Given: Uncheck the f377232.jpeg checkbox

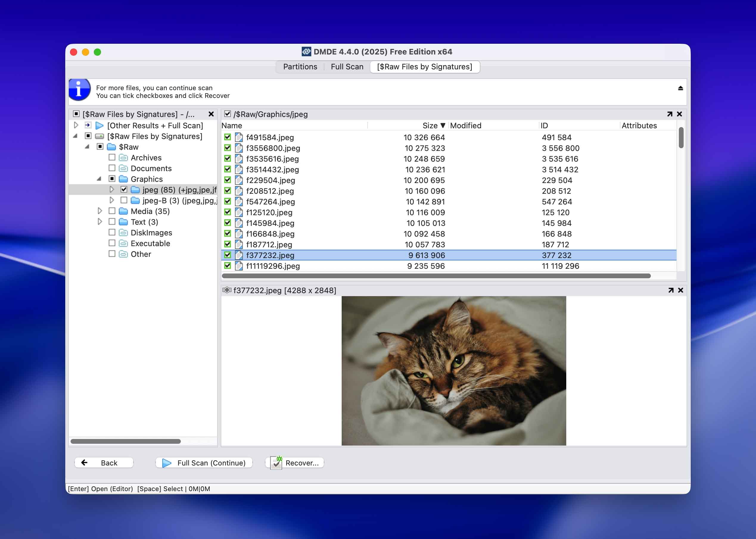Looking at the screenshot, I should click(x=227, y=255).
